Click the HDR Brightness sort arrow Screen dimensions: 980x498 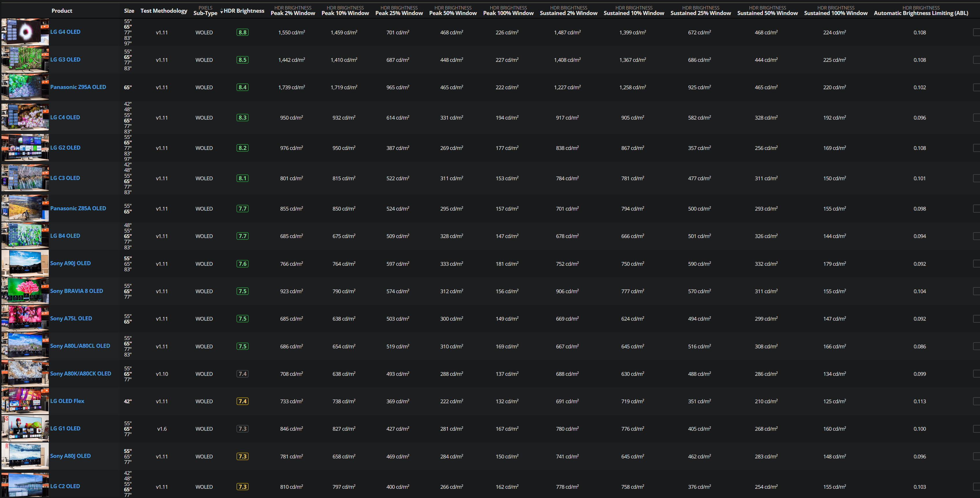pyautogui.click(x=221, y=12)
